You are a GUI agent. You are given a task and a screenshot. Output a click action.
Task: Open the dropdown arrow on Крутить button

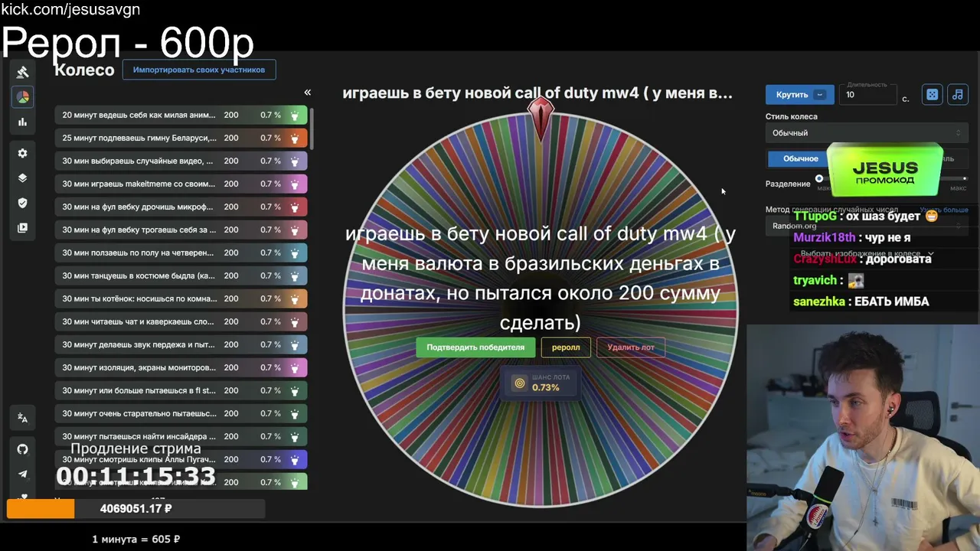coord(821,94)
